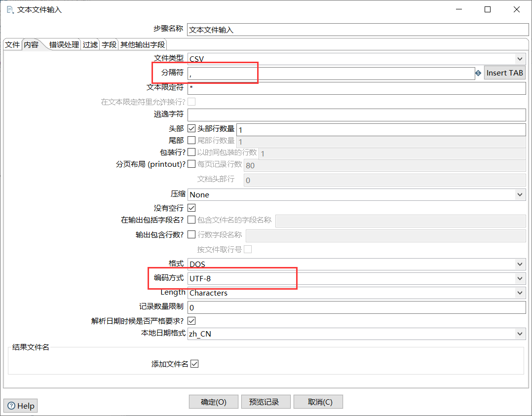Enable the 分页布局 (printout) checkbox
The image size is (532, 416).
[x=191, y=164]
